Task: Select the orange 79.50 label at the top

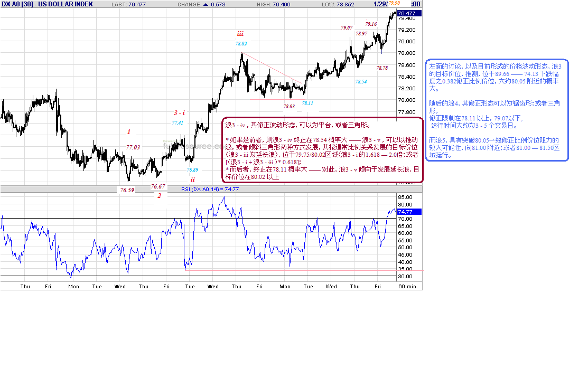Action: tap(394, 3)
